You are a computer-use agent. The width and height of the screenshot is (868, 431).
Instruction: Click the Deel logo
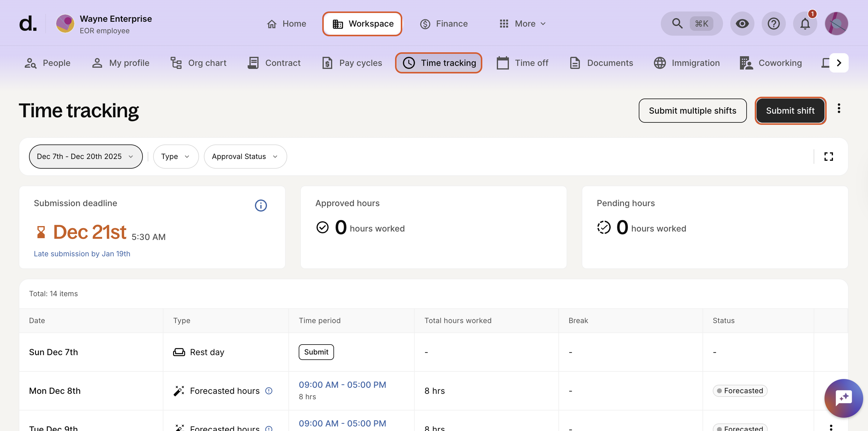tap(27, 24)
